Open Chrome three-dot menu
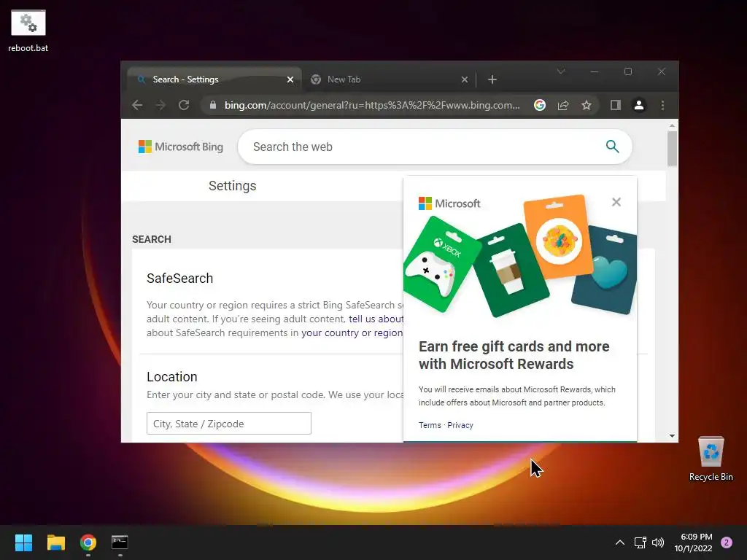Viewport: 747px width, 560px height. [662, 105]
